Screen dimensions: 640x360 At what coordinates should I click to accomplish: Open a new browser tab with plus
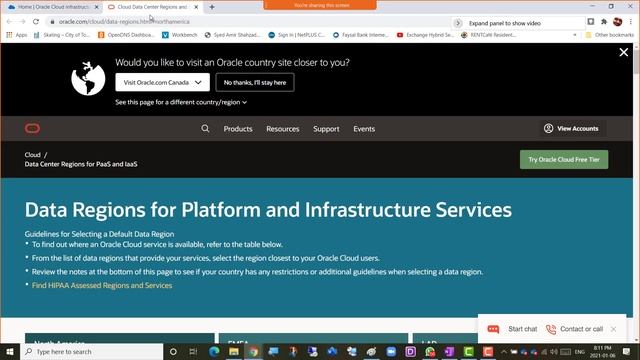click(x=212, y=7)
